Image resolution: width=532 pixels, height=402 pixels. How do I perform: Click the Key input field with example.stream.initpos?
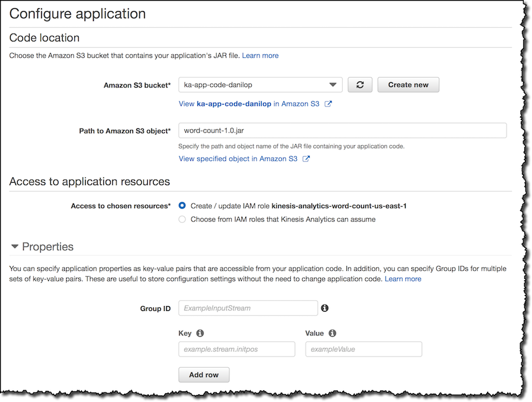(x=237, y=349)
